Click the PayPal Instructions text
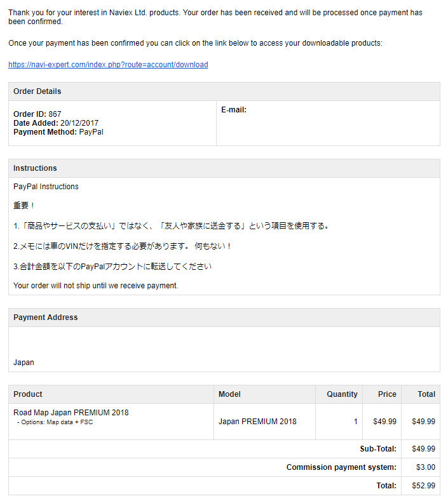 [x=46, y=187]
